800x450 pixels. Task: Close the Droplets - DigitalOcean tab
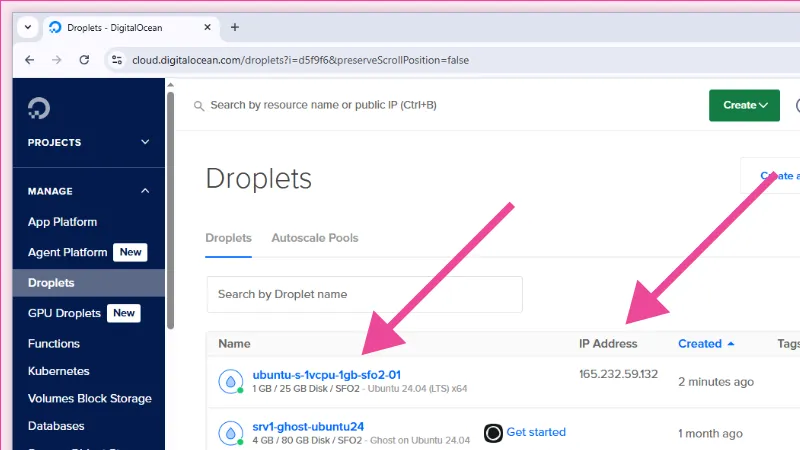coord(207,28)
